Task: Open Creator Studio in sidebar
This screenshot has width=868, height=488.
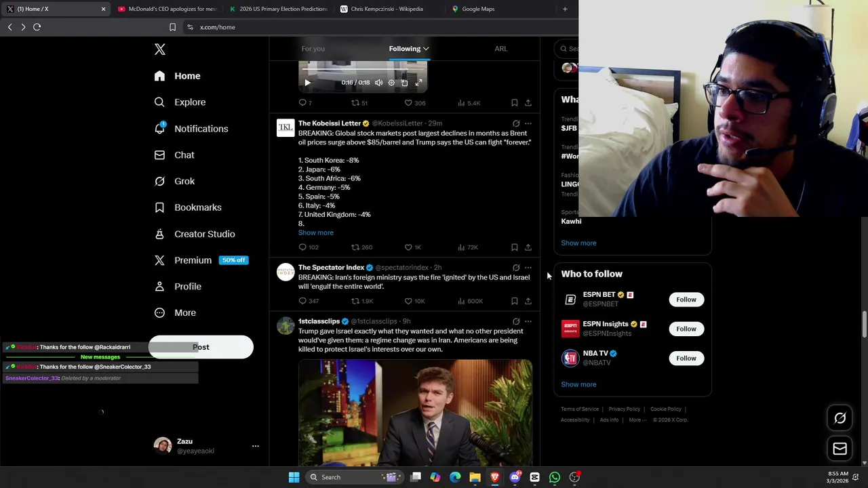Action: click(195, 234)
